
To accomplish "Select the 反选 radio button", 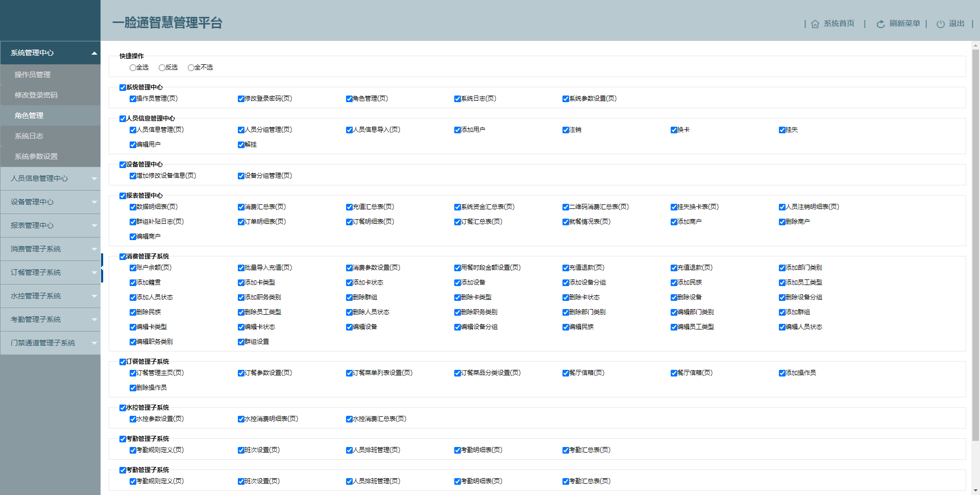I will pyautogui.click(x=162, y=67).
